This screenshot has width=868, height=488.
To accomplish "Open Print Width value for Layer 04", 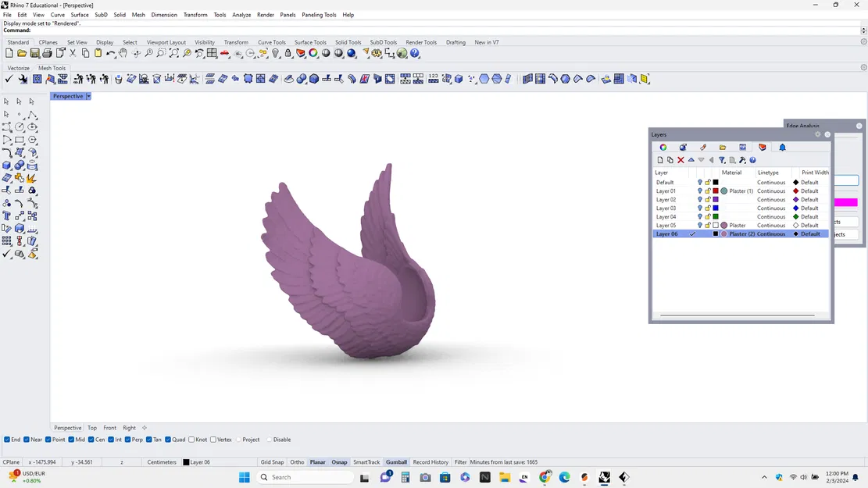I will pos(810,217).
